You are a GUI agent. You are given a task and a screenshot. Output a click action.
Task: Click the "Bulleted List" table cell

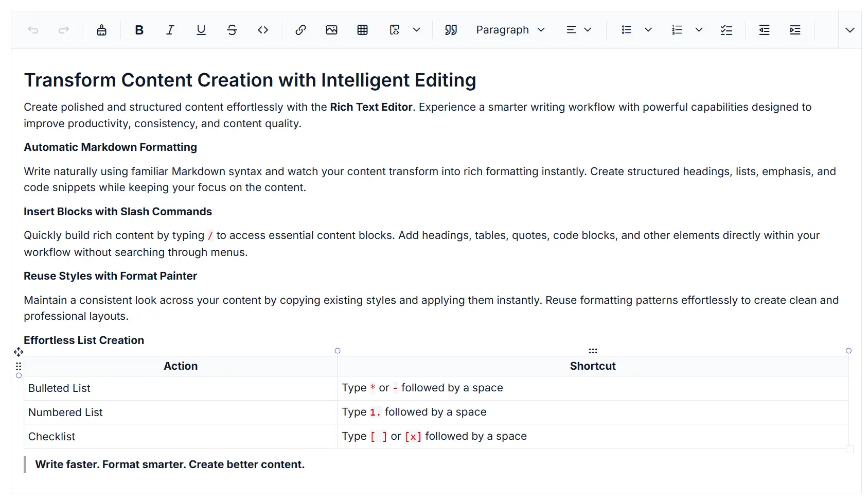181,388
